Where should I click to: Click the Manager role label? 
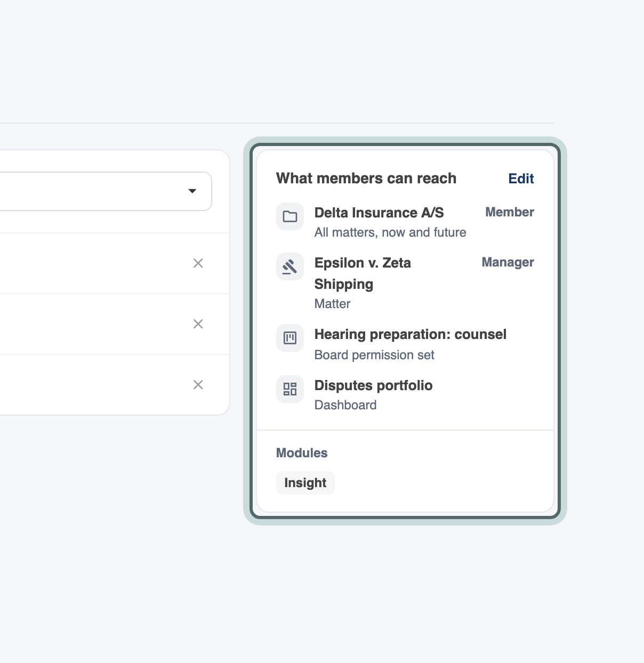coord(508,262)
